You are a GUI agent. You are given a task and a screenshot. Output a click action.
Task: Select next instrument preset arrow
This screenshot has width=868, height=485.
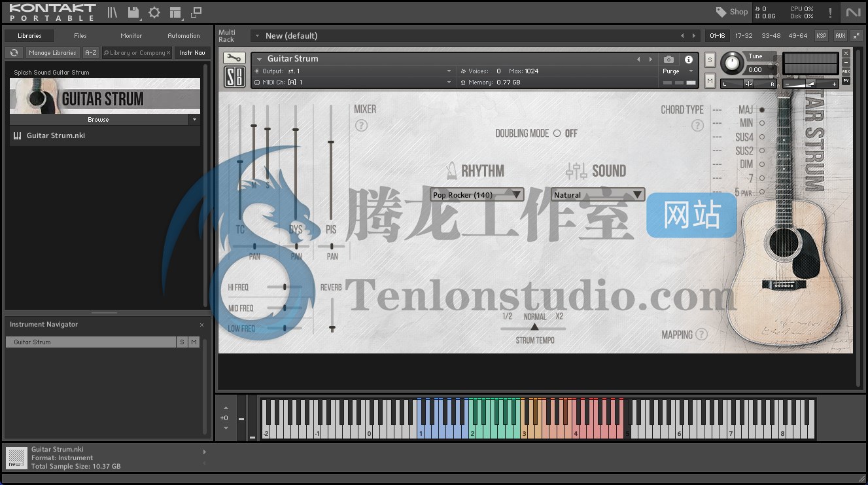650,59
